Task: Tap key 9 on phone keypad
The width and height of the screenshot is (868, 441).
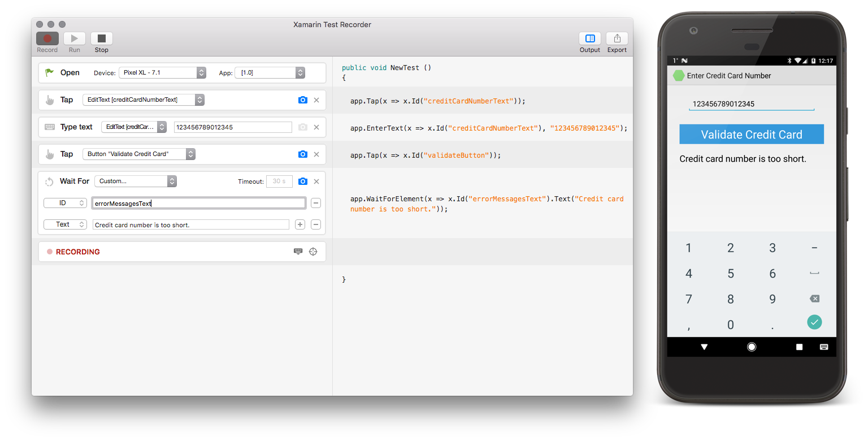Action: (x=772, y=299)
